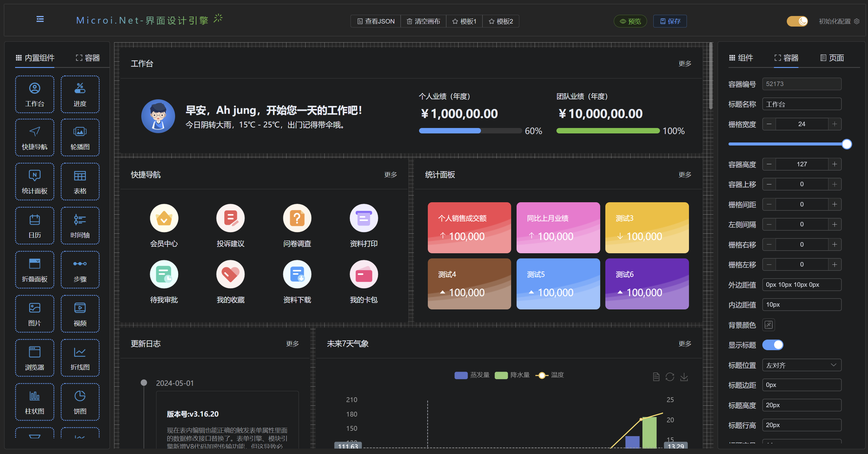868x454 pixels.
Task: Select the 轮播图 carousel component
Action: pyautogui.click(x=80, y=137)
